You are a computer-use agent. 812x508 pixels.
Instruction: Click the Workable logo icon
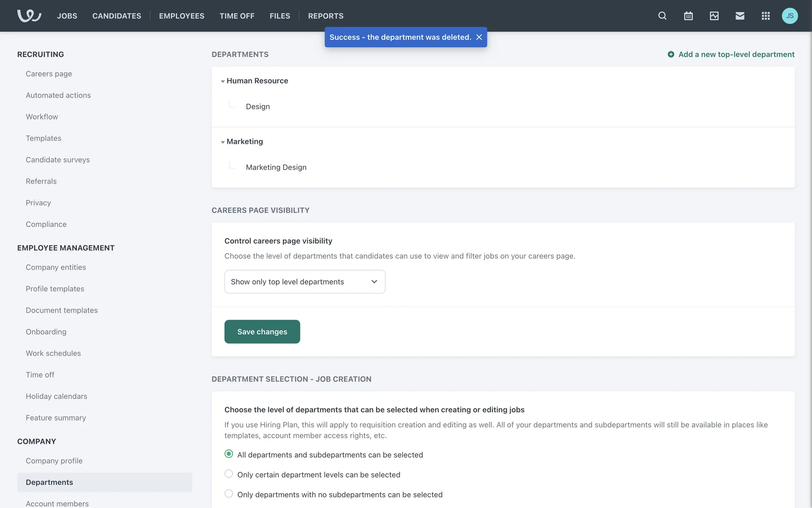(29, 16)
